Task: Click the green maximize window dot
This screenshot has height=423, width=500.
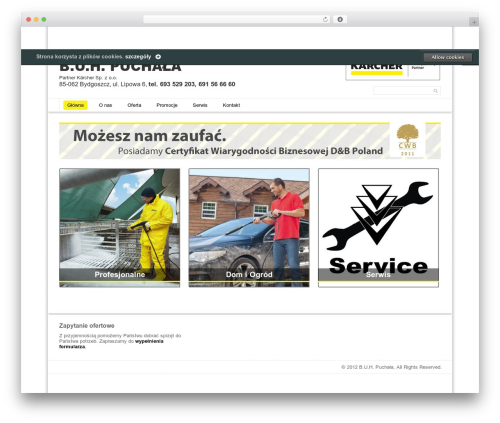Action: pos(44,20)
